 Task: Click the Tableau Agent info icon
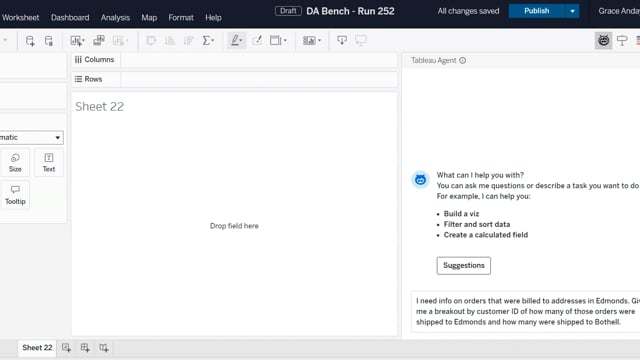462,60
